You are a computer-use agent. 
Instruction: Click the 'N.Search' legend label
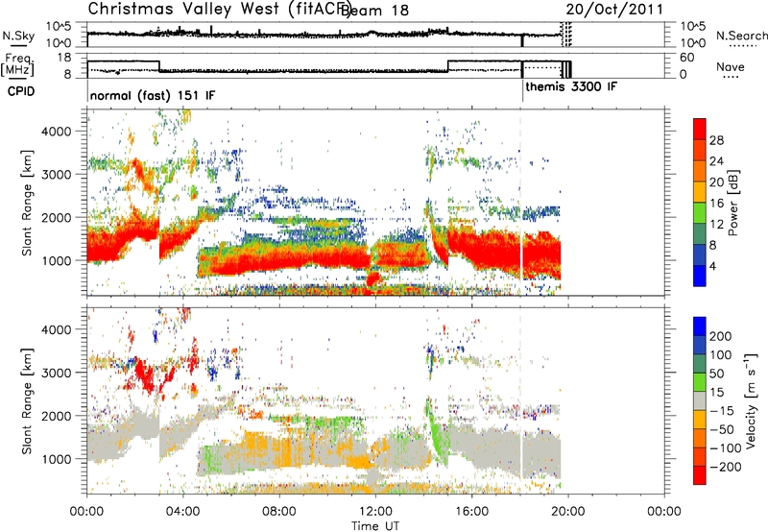[x=741, y=36]
